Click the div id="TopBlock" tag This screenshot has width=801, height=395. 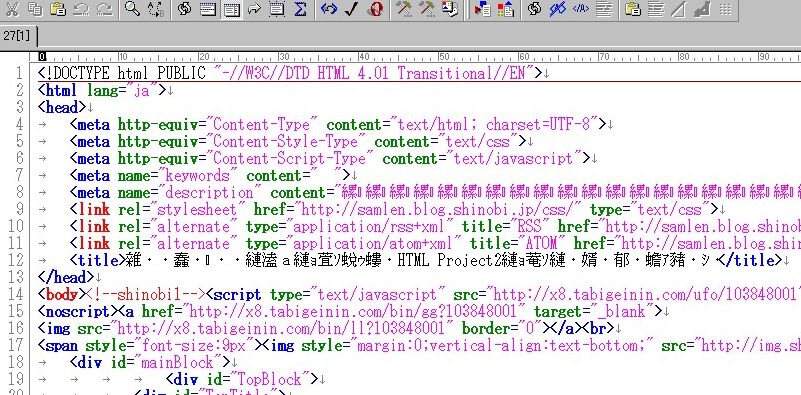click(242, 379)
